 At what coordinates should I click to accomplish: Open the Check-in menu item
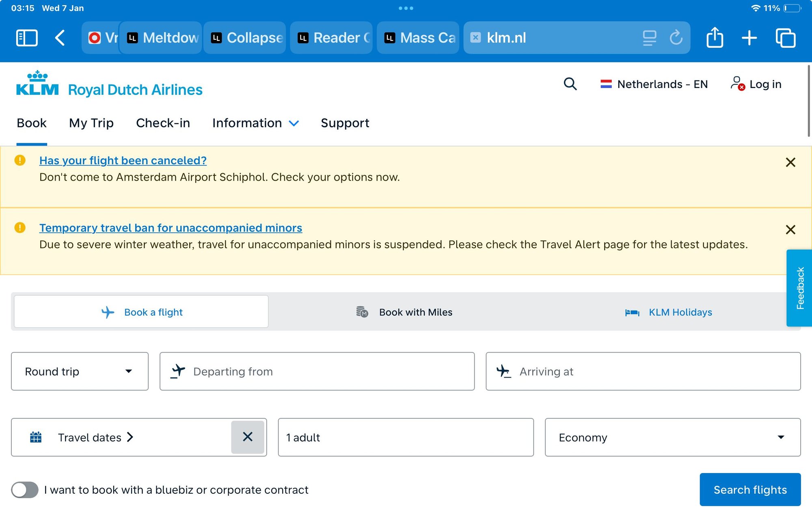pos(163,123)
